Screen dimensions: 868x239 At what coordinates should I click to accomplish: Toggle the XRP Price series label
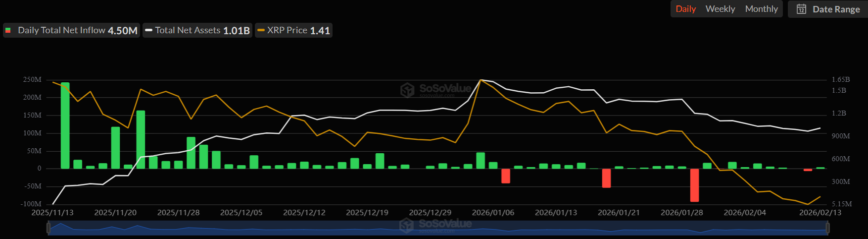point(287,30)
